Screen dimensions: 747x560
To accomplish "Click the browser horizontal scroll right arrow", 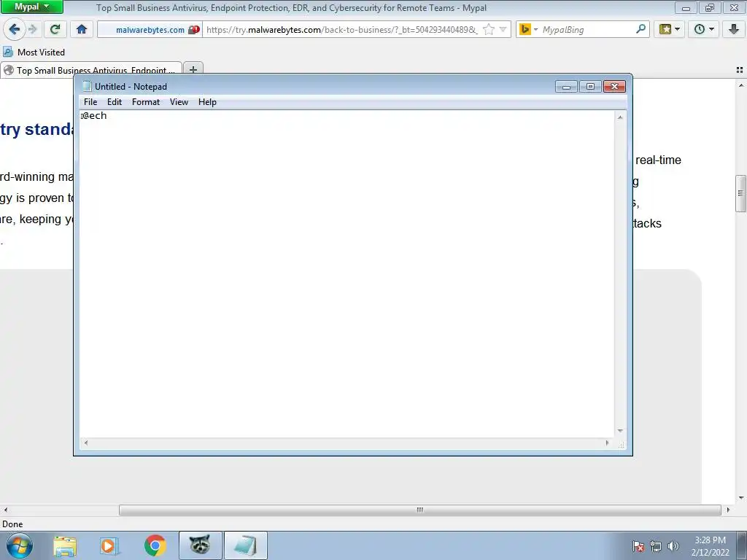I will click(728, 510).
